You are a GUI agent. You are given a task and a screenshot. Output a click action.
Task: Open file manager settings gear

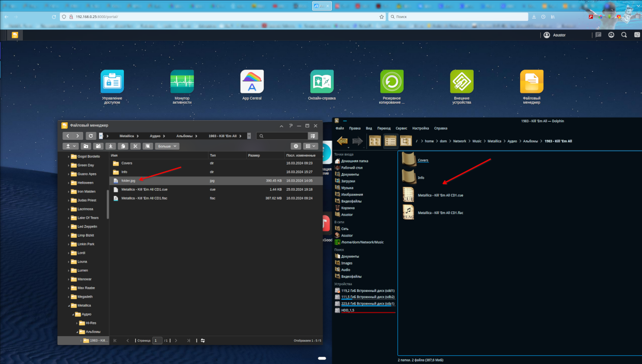pos(296,146)
